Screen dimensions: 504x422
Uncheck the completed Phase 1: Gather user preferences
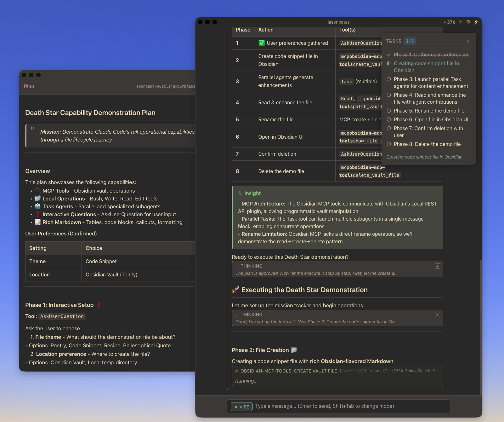(389, 55)
